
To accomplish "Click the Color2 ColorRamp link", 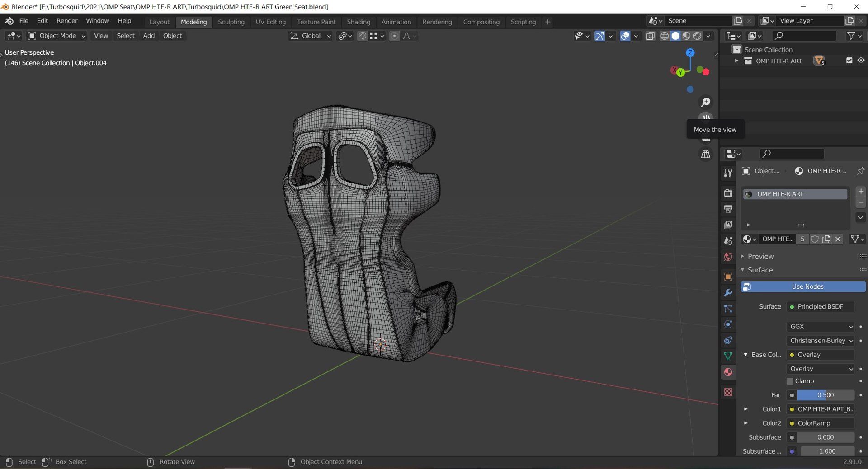I will pos(821,423).
